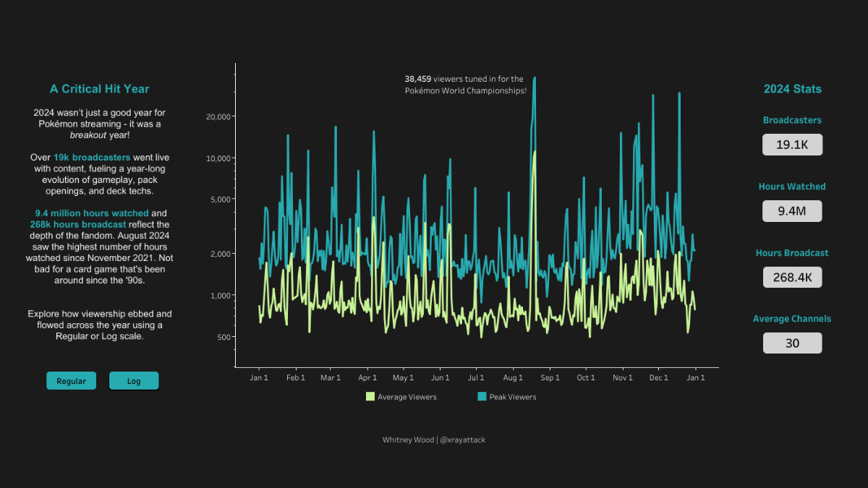
Task: Select the Average Viewers legend label
Action: (x=407, y=397)
